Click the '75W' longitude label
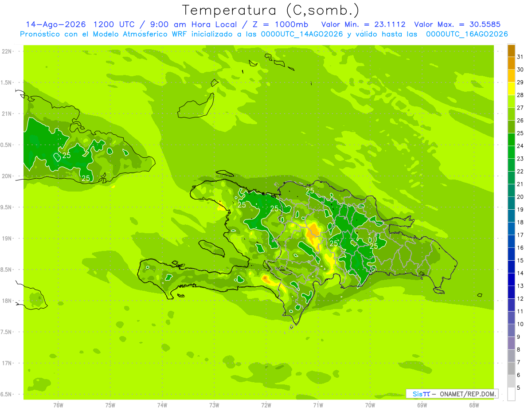The image size is (532, 411). pos(110,405)
